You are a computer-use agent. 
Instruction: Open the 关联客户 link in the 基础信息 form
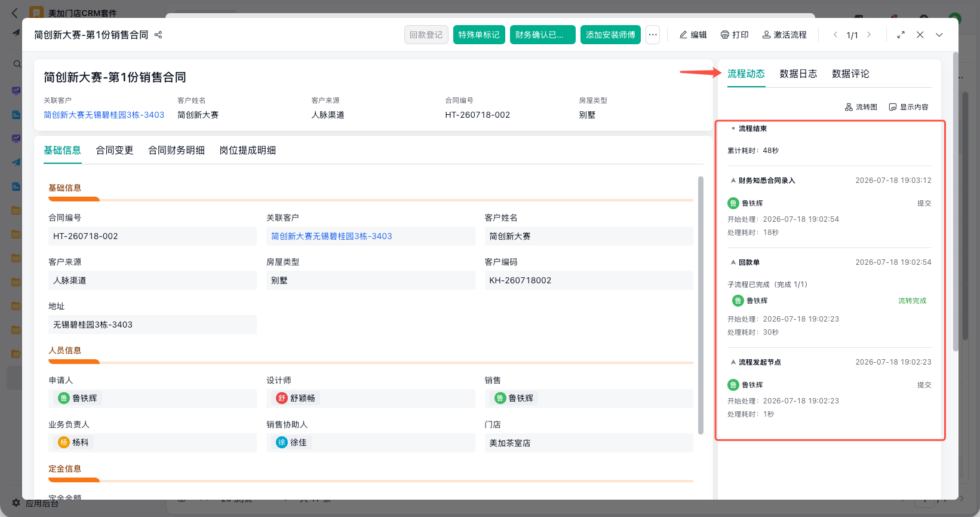pos(331,236)
